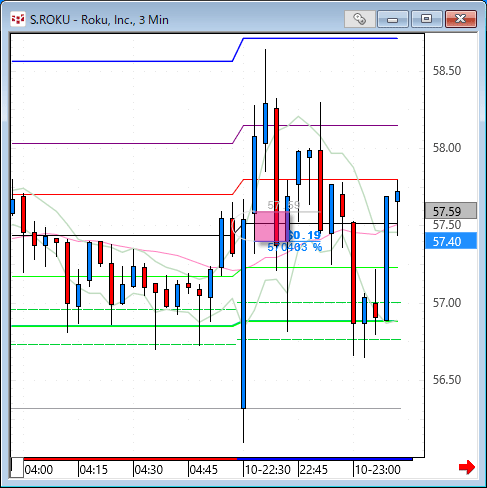Click the 04:45 time axis label
The height and width of the screenshot is (488, 487).
[x=203, y=470]
